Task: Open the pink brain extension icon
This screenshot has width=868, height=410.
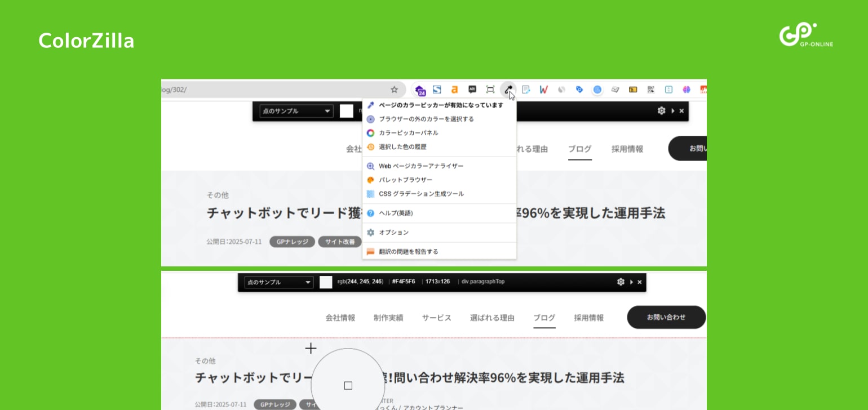Action: coord(687,90)
